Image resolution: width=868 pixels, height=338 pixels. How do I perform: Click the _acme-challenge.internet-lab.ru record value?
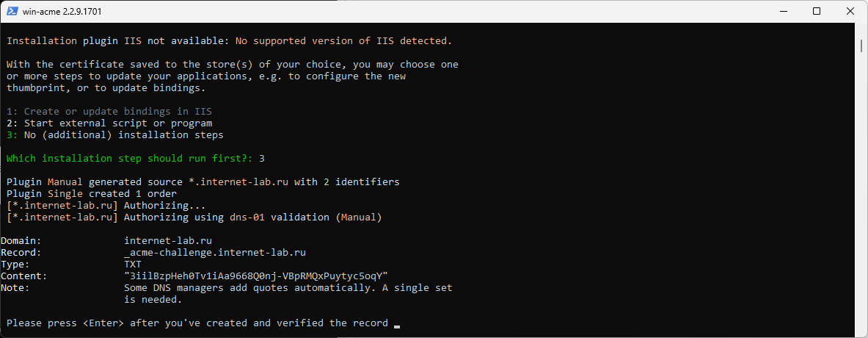coord(215,253)
